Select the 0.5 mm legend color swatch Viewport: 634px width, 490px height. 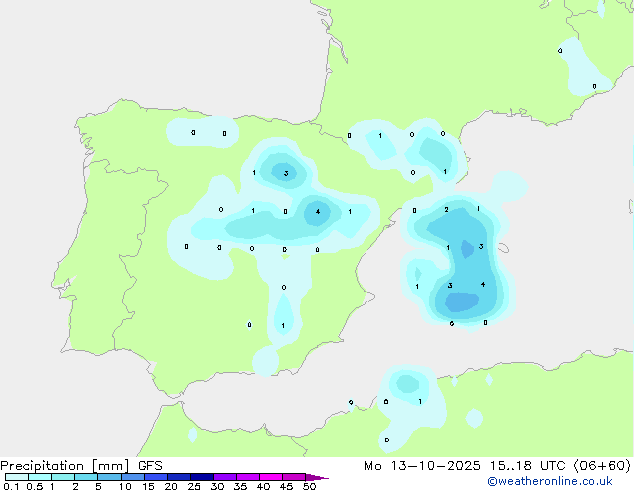tap(40, 477)
